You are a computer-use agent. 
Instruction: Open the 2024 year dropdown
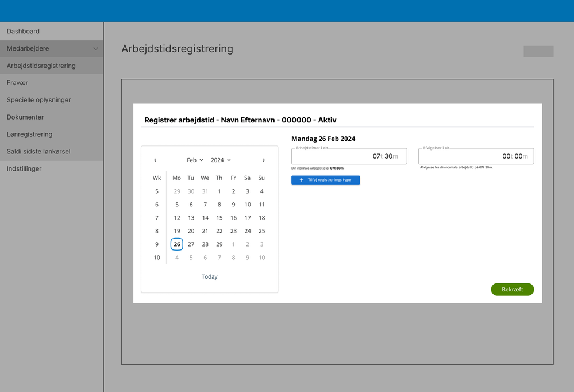(221, 160)
